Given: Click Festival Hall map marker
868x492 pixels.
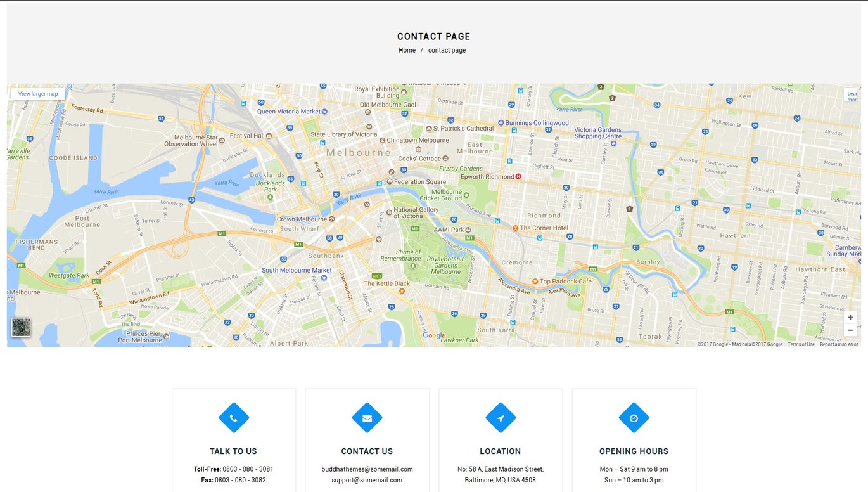Looking at the screenshot, I should 269,136.
